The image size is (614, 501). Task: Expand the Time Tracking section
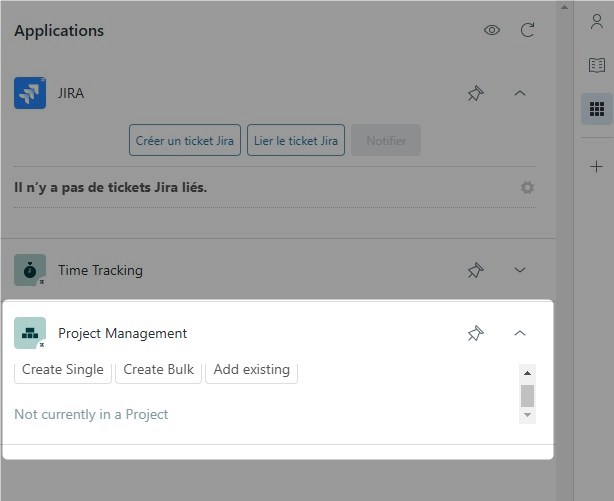coord(520,270)
